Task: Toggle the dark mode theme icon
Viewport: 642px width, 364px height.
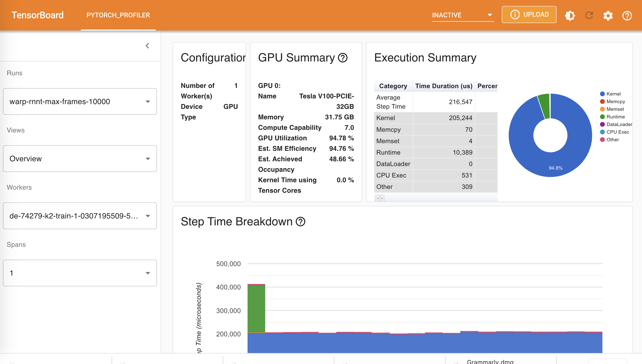Action: pos(570,15)
